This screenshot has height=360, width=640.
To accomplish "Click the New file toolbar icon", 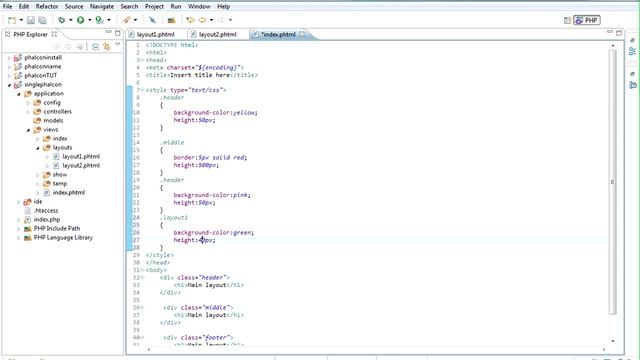I will [x=12, y=20].
